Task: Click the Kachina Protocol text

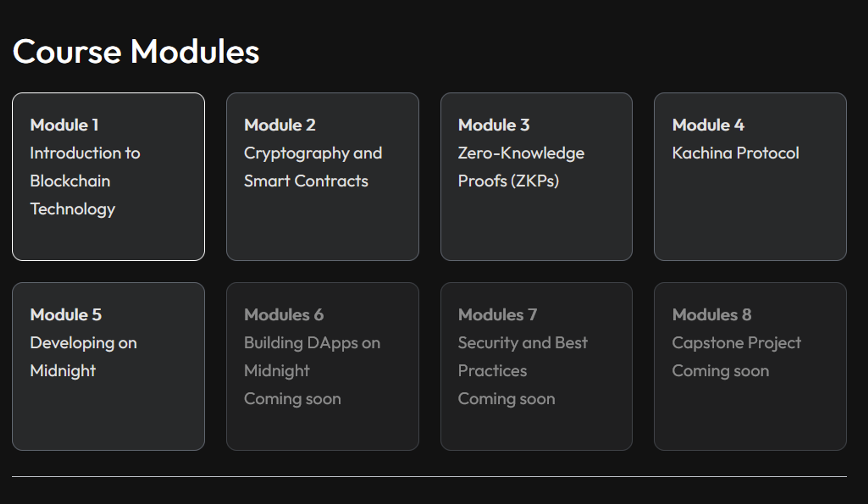Action: [x=735, y=153]
